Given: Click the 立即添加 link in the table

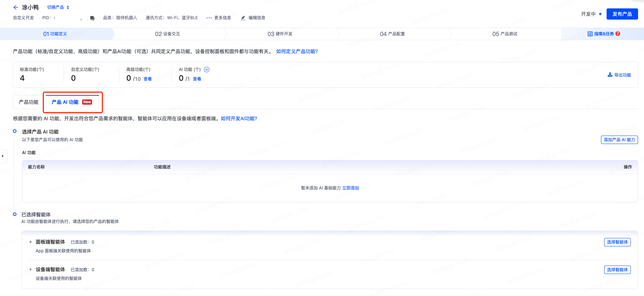Looking at the screenshot, I should 350,188.
